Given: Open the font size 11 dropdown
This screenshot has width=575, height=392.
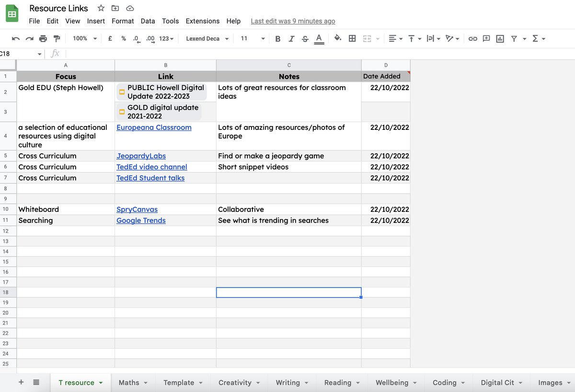Looking at the screenshot, I should (x=253, y=38).
